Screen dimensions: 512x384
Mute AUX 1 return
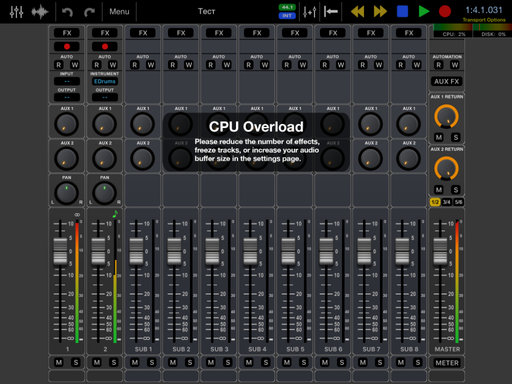coord(439,137)
